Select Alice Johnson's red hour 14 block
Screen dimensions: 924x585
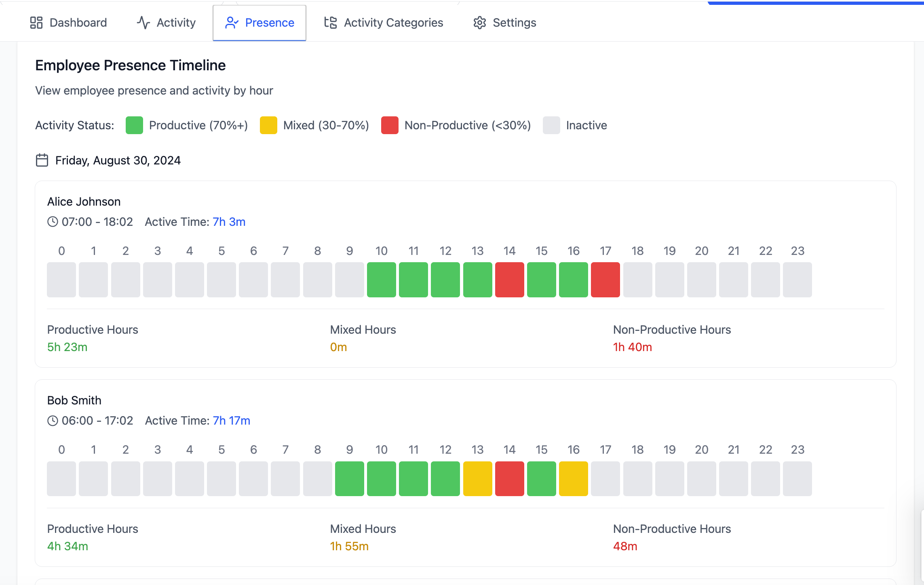point(509,280)
